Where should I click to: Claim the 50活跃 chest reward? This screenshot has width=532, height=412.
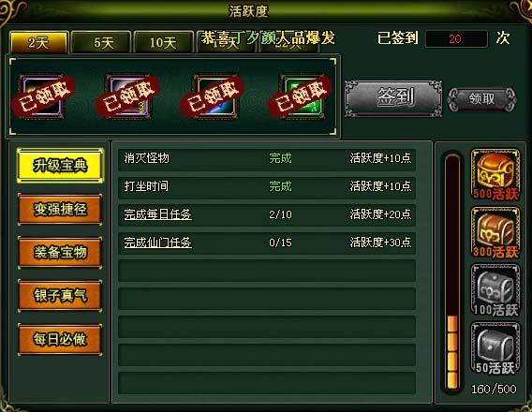click(x=495, y=349)
